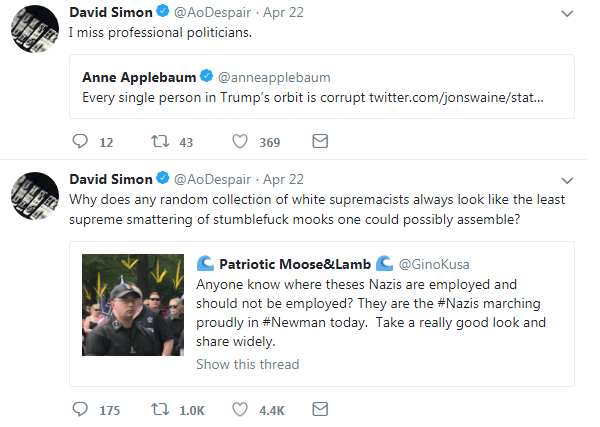This screenshot has width=600, height=427.
Task: Reply to the white supremacists tweet
Action: pos(80,409)
